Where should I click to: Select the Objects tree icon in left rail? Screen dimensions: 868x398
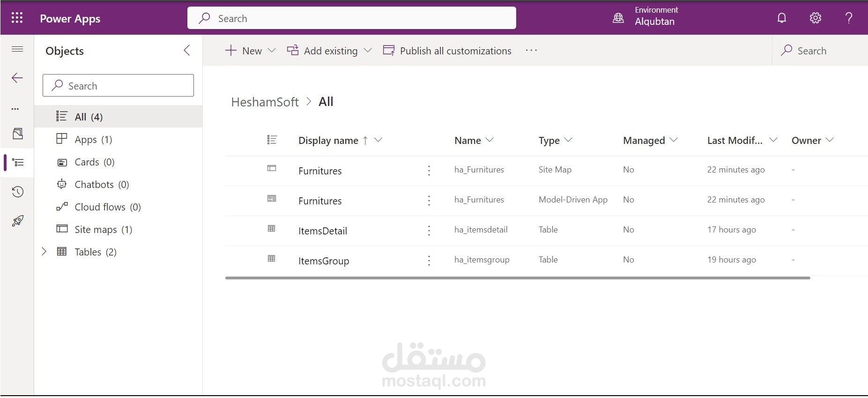point(18,163)
